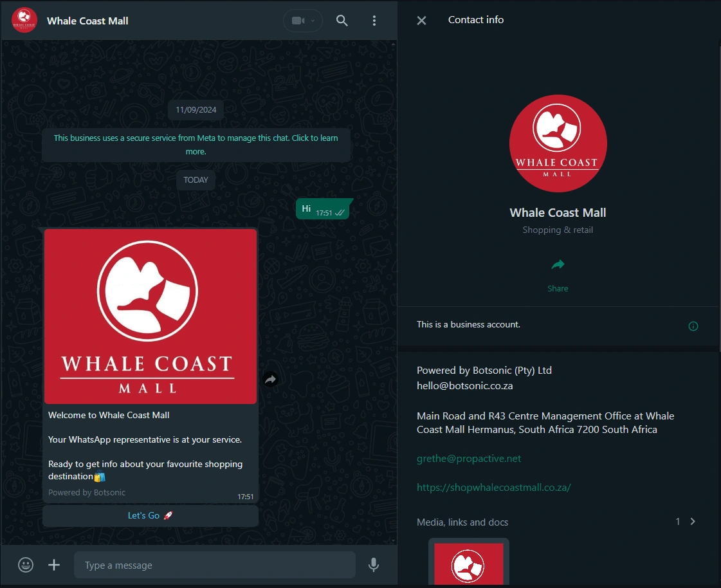Viewport: 721px width, 588px height.
Task: Share the Whale Coast Mall contact
Action: click(558, 264)
